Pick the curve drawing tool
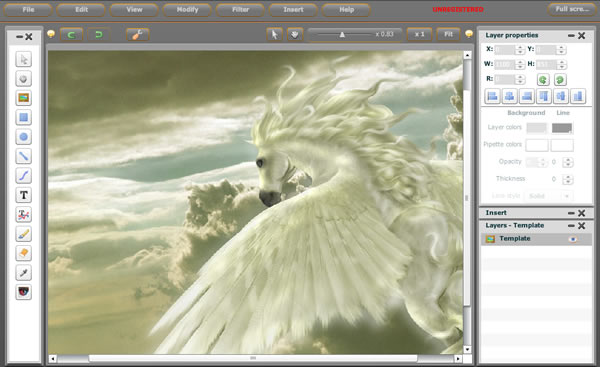600x367 pixels. [x=24, y=176]
